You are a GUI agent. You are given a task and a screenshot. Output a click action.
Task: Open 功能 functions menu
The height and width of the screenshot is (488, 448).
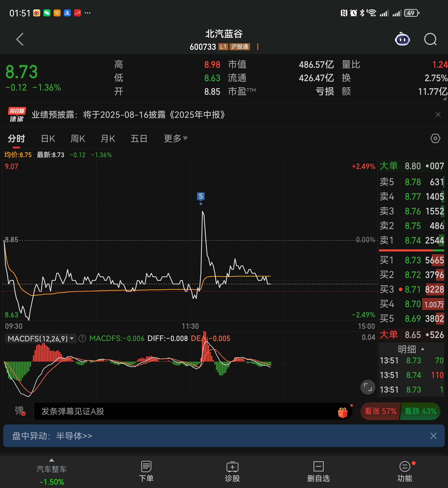(405, 471)
